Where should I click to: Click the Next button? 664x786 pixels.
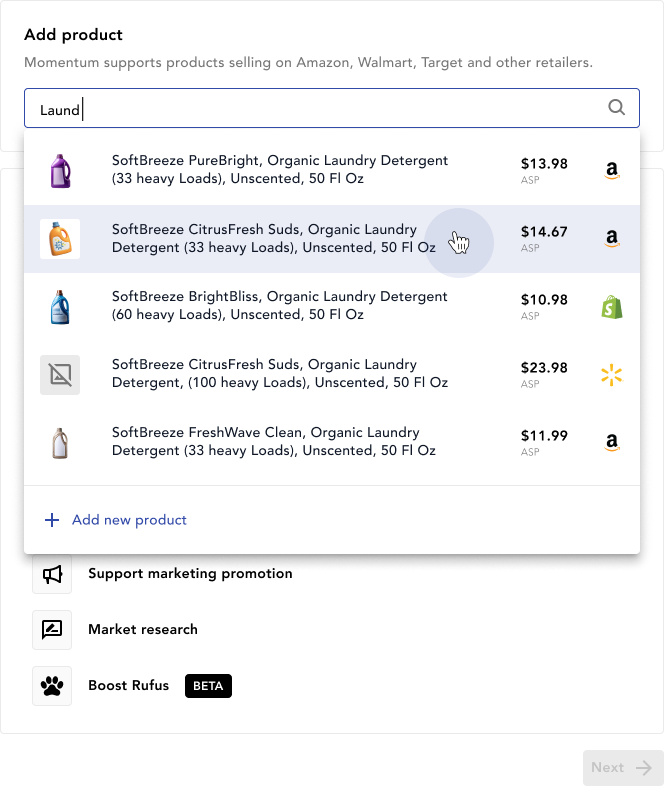[x=623, y=767]
